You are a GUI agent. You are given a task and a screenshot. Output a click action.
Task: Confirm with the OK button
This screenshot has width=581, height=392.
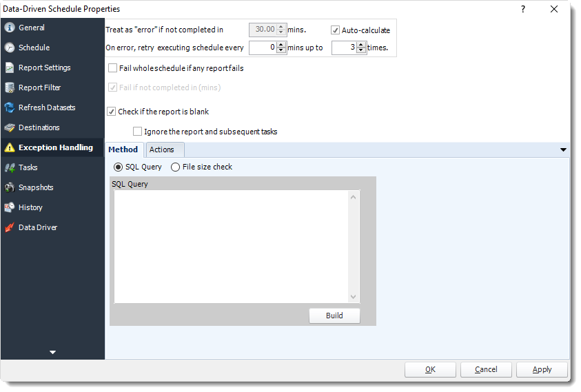coord(430,370)
